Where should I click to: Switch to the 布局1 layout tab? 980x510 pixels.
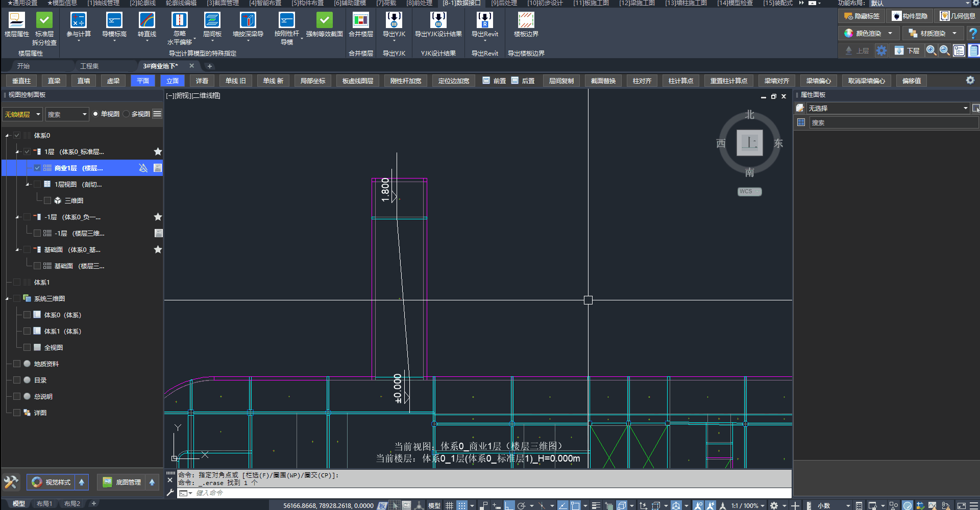click(44, 504)
